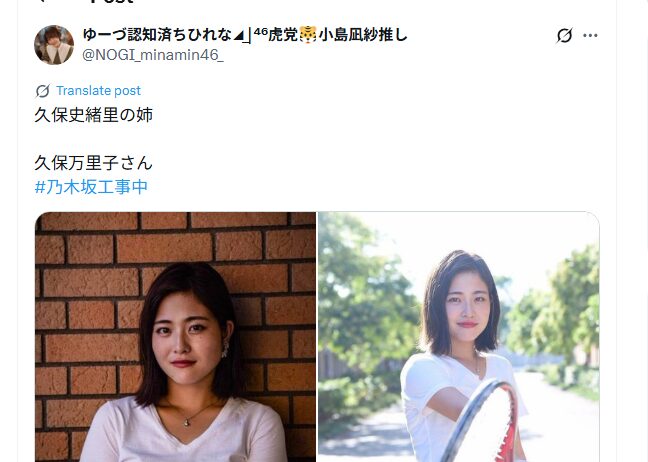Open the @NOGI_minamin46_ handle
Image resolution: width=648 pixels, height=462 pixels.
(153, 55)
